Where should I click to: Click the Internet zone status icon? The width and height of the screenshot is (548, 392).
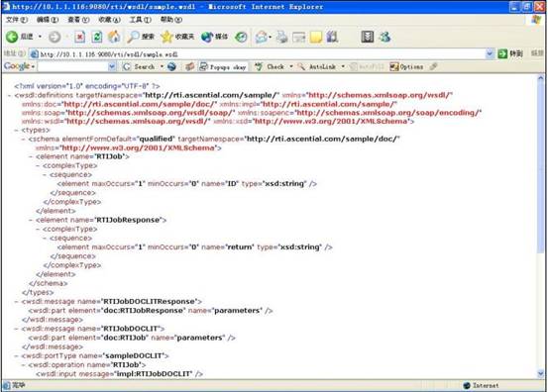[x=467, y=385]
